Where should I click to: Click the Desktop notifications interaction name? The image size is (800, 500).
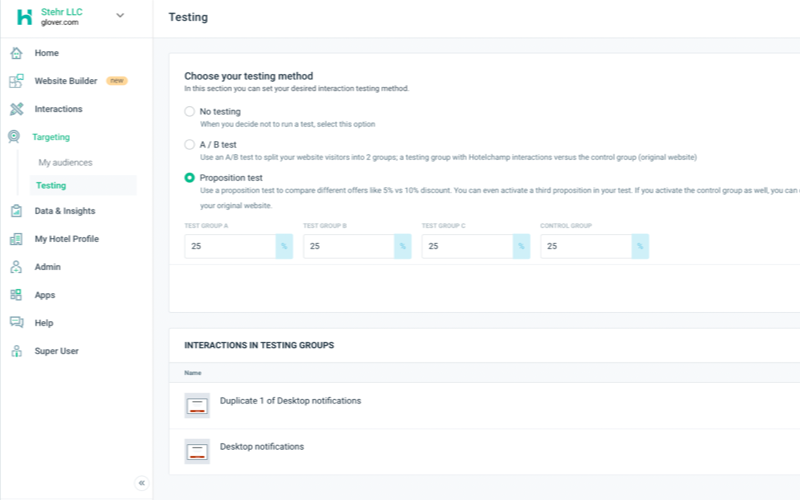[x=262, y=447]
